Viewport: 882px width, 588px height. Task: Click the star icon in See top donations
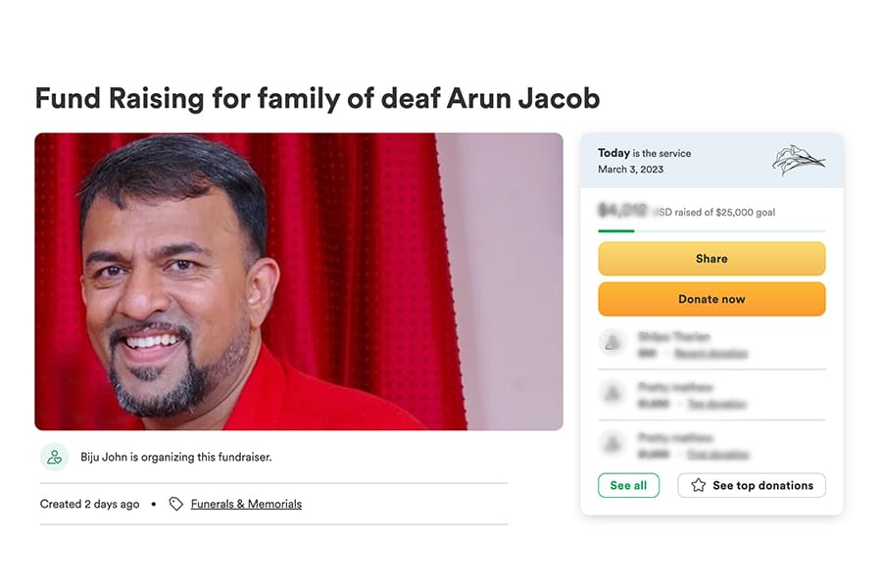[698, 485]
